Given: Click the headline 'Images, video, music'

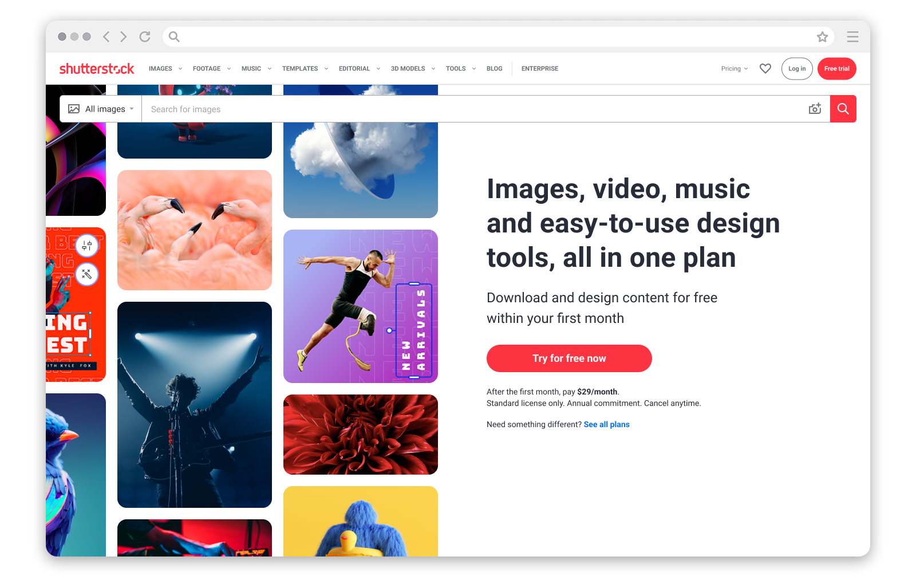Looking at the screenshot, I should point(618,189).
